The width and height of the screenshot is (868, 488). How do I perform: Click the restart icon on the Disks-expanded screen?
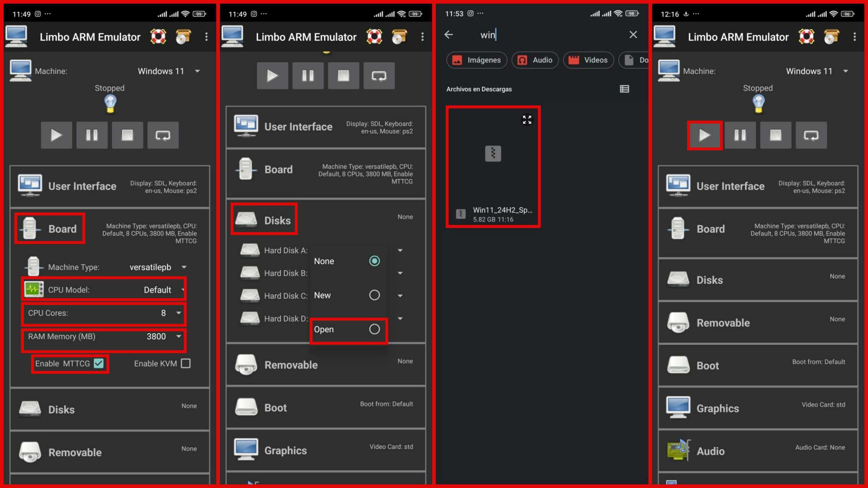point(379,76)
